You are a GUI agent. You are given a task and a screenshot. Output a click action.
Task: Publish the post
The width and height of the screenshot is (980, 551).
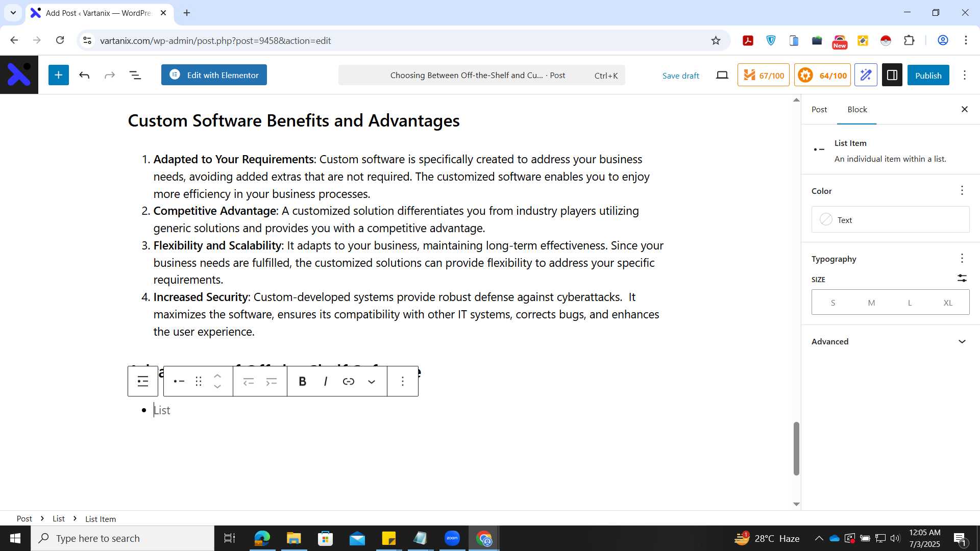point(928,75)
